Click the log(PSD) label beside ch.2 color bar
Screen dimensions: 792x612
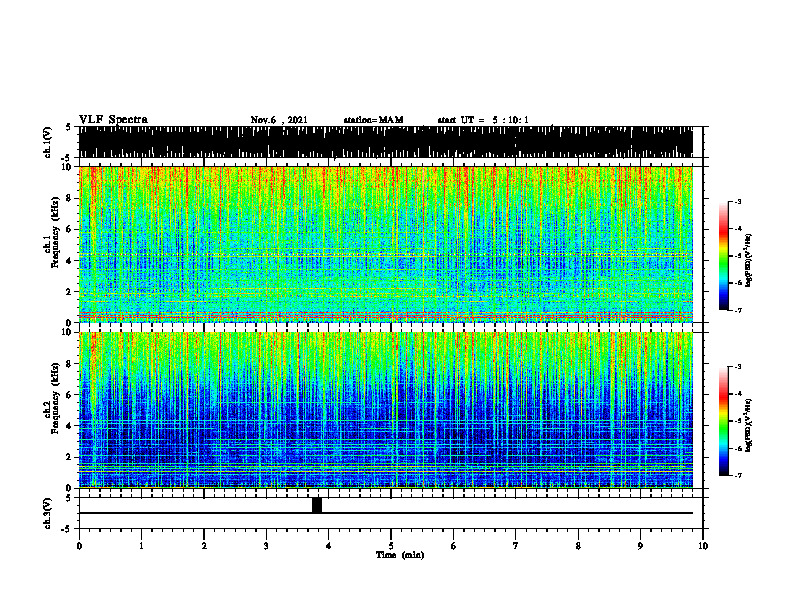pyautogui.click(x=748, y=425)
